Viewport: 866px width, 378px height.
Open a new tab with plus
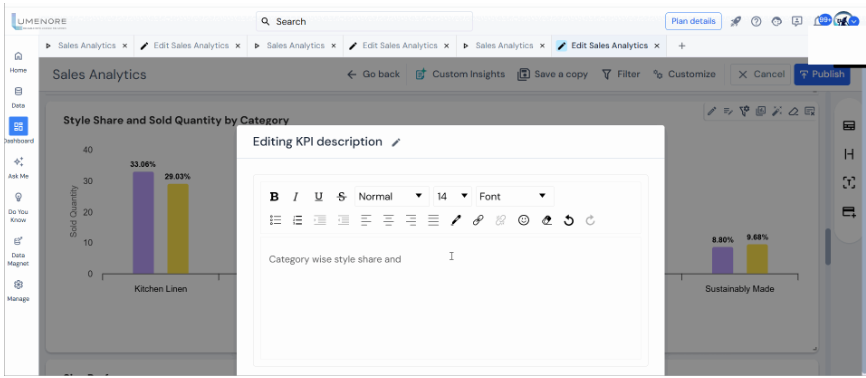(682, 46)
